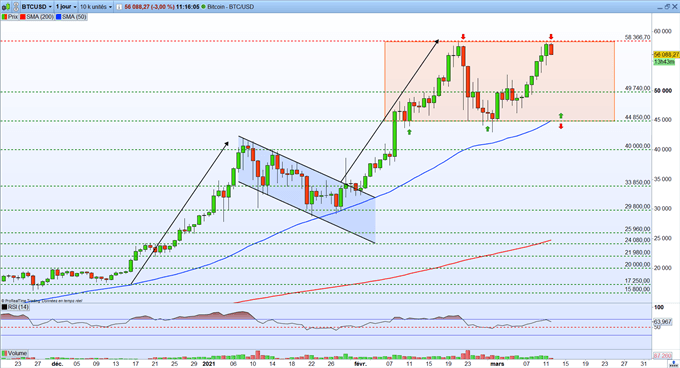680x368 pixels.
Task: Click the green 13h43m candle countdown tag
Action: (x=664, y=62)
